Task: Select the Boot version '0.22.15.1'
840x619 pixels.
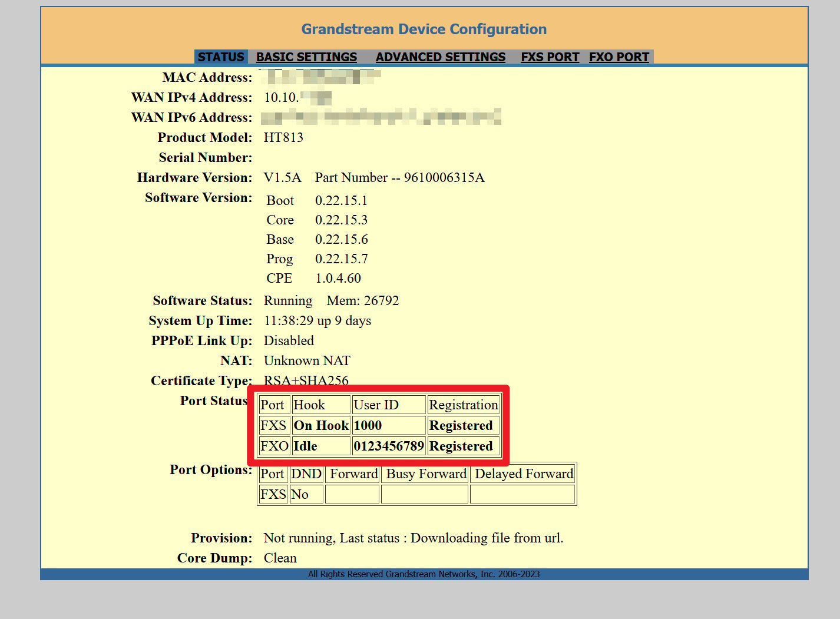Action: (x=341, y=201)
